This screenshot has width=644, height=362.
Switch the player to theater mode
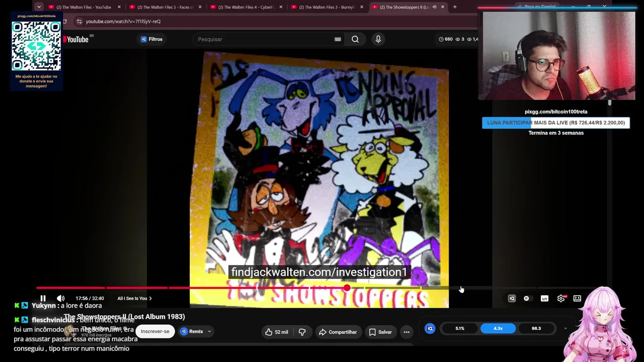[577, 298]
